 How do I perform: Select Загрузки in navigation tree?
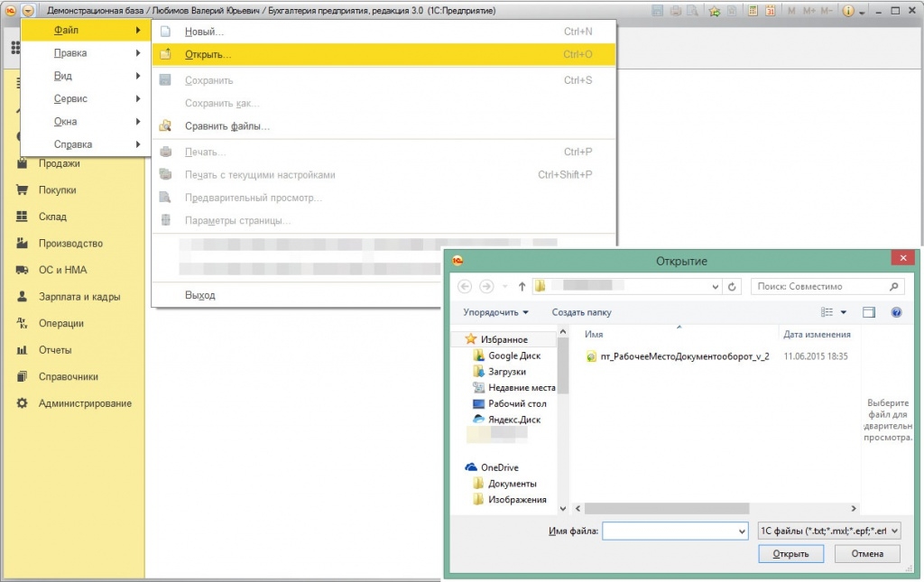pos(507,372)
